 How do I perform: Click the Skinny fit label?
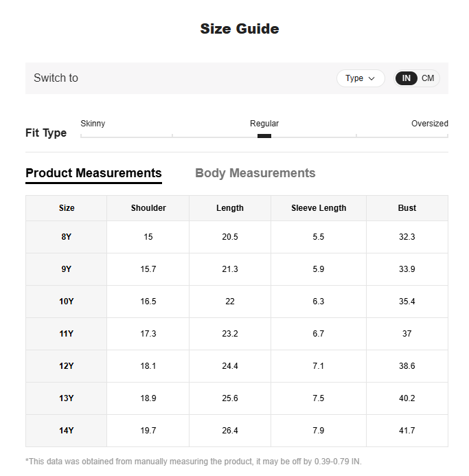click(93, 124)
